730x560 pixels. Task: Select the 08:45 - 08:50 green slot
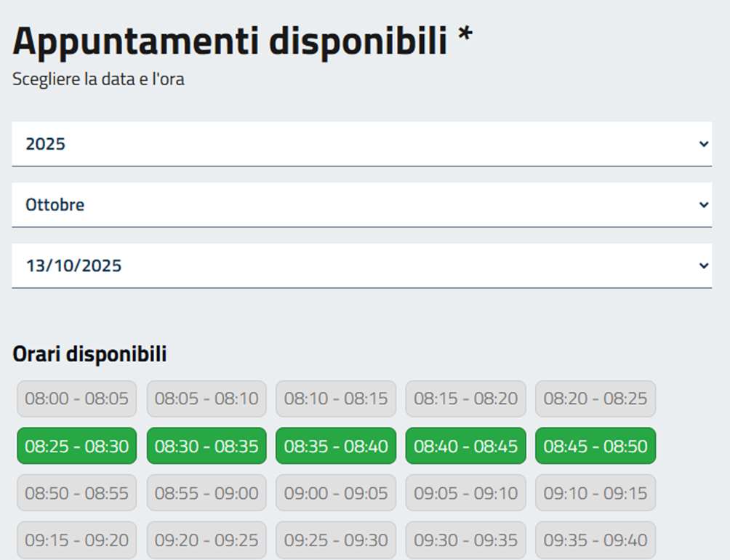[x=595, y=446]
